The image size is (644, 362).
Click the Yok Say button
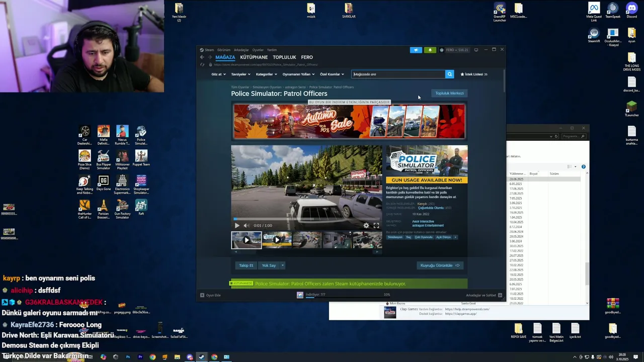tap(269, 265)
